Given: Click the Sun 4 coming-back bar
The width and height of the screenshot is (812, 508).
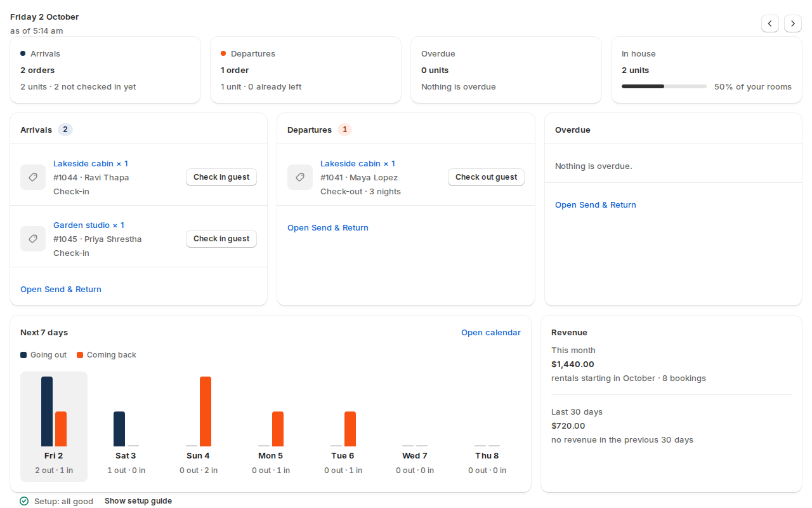Looking at the screenshot, I should pyautogui.click(x=206, y=411).
